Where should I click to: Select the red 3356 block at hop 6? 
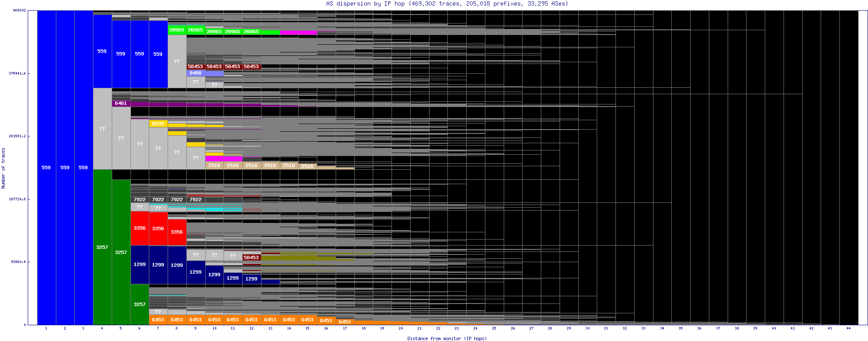coord(139,228)
